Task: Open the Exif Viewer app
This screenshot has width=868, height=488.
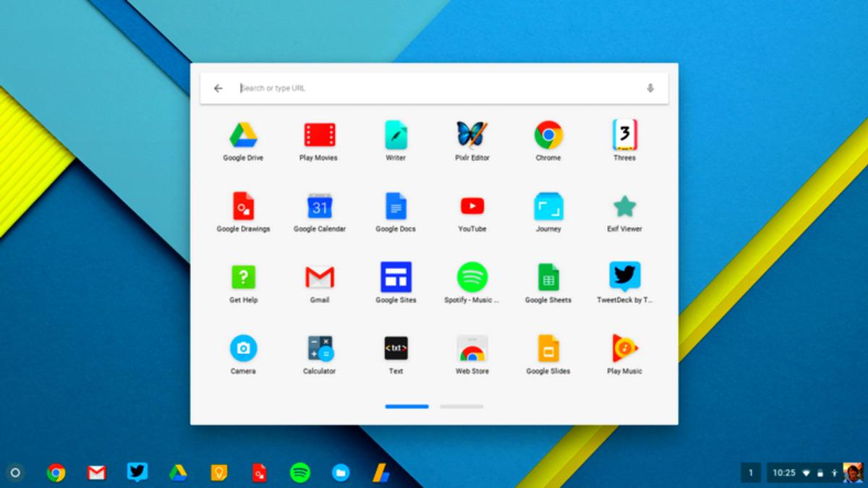Action: pos(624,207)
